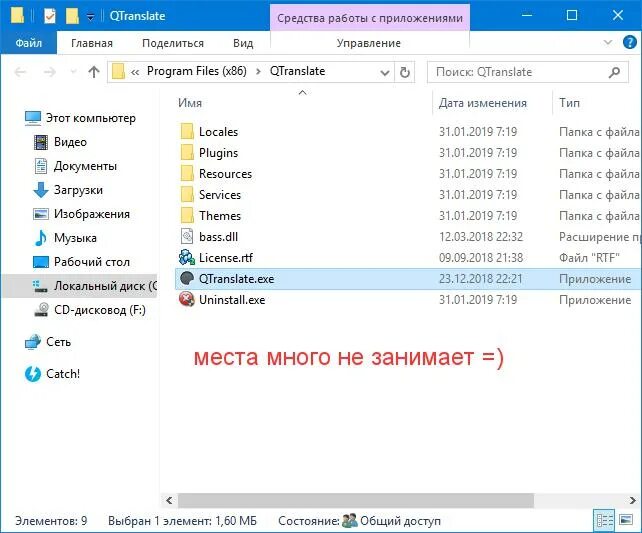Minimize the QTranslate window
Screen dimensions: 642x533
point(527,16)
